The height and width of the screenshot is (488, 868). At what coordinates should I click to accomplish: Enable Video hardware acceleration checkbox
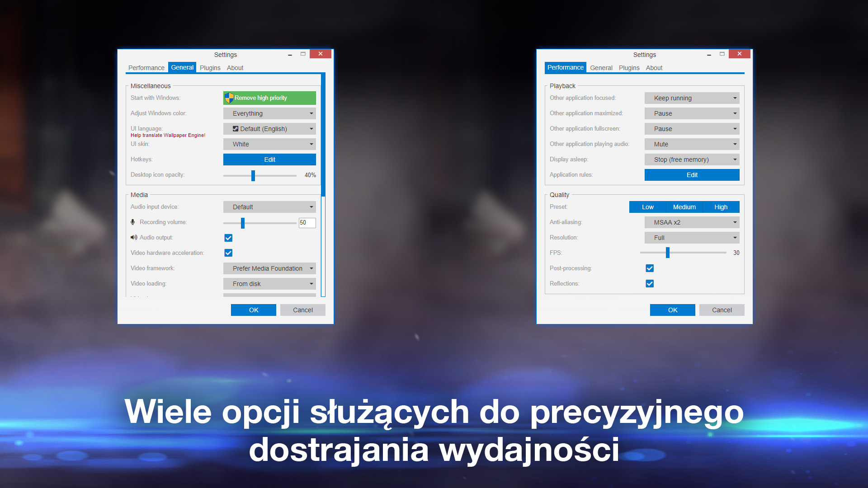[228, 252]
